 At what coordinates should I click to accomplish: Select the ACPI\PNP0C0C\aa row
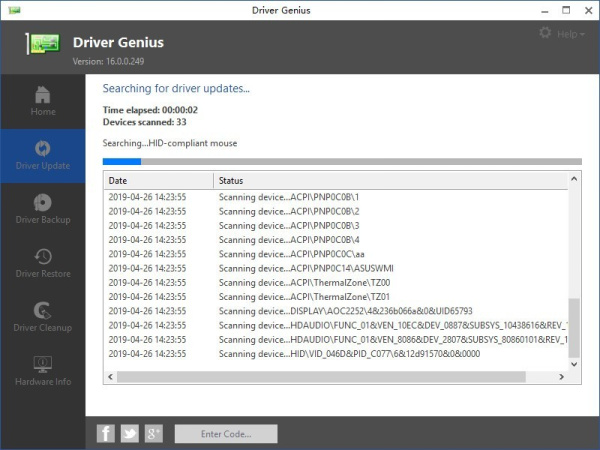[x=336, y=254]
